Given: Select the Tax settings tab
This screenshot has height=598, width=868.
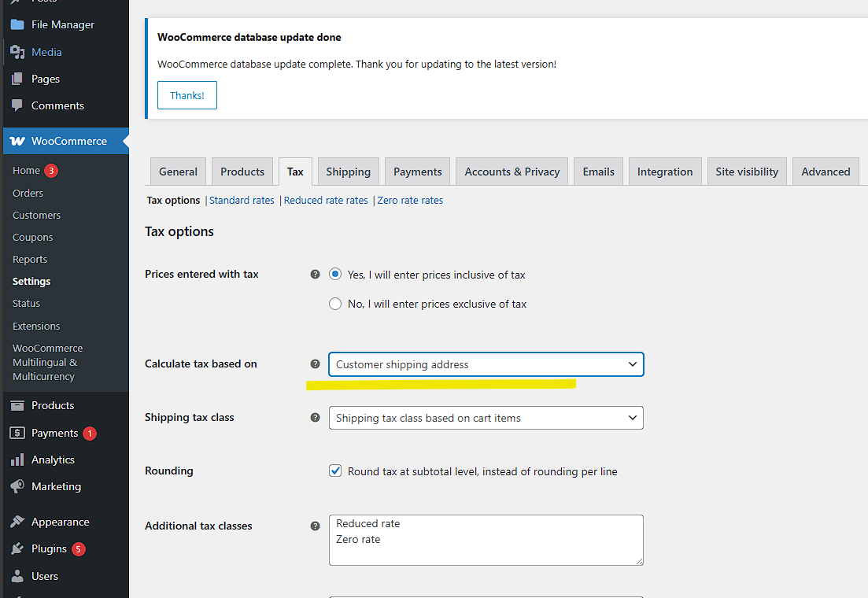Looking at the screenshot, I should click(x=295, y=172).
